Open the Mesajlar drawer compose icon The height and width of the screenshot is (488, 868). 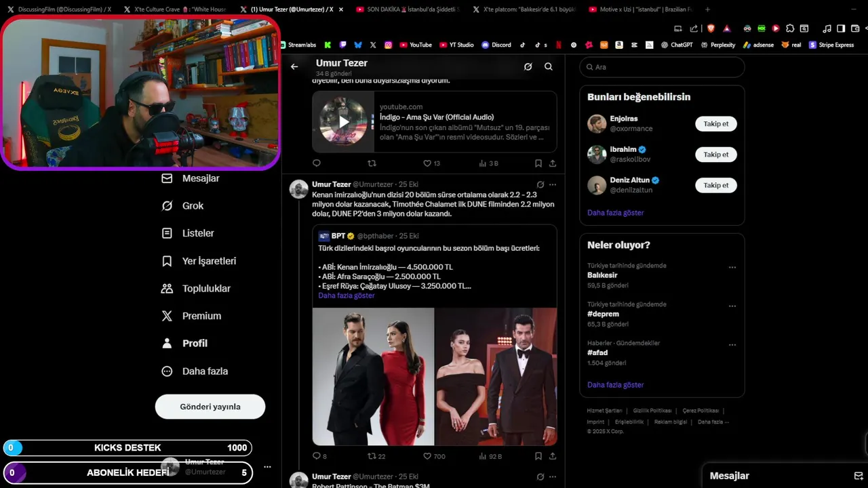coord(858,476)
